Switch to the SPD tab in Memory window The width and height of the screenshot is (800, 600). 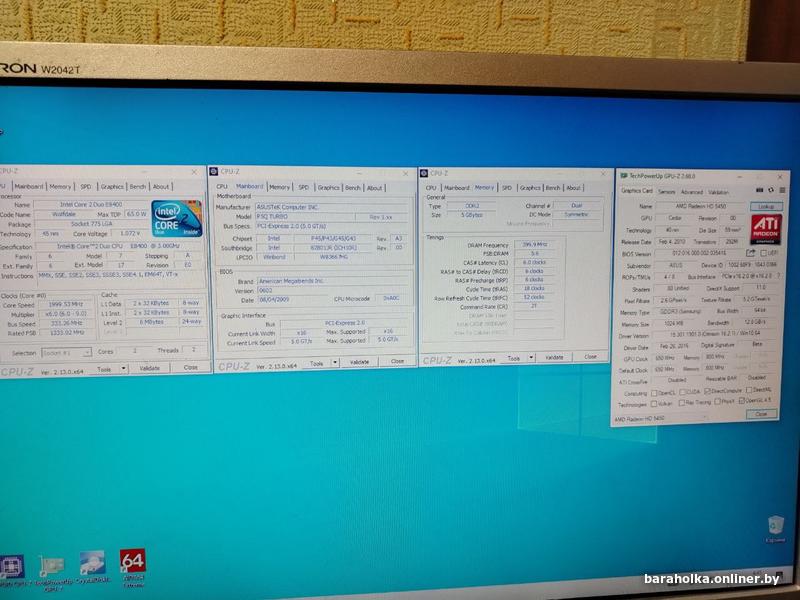tap(507, 187)
